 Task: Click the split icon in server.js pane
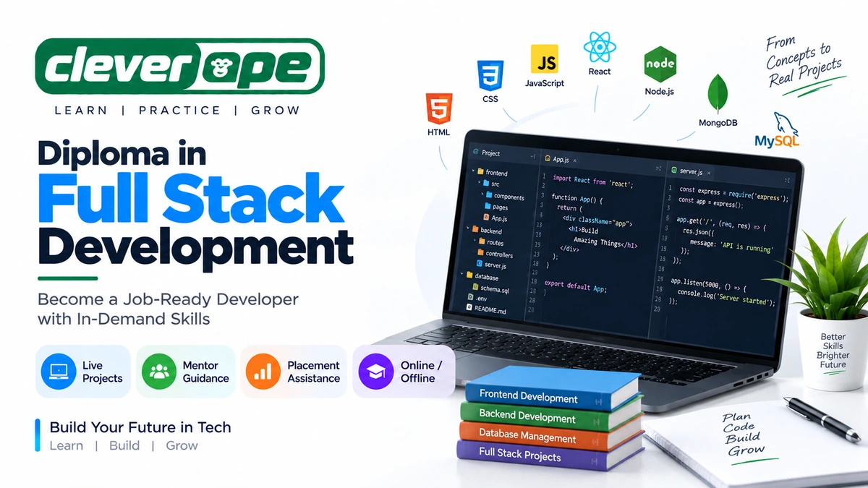(787, 181)
